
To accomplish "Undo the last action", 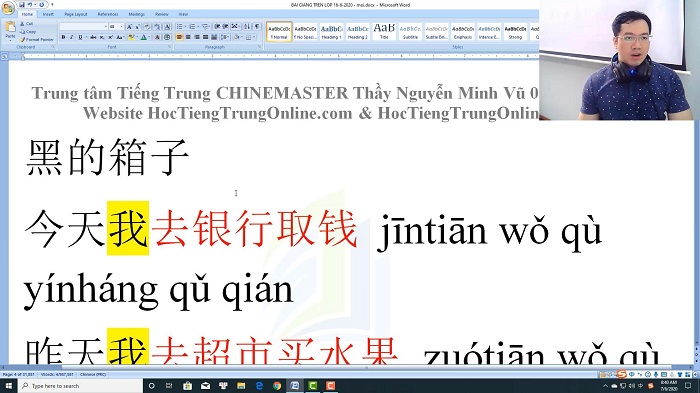I will point(30,5).
